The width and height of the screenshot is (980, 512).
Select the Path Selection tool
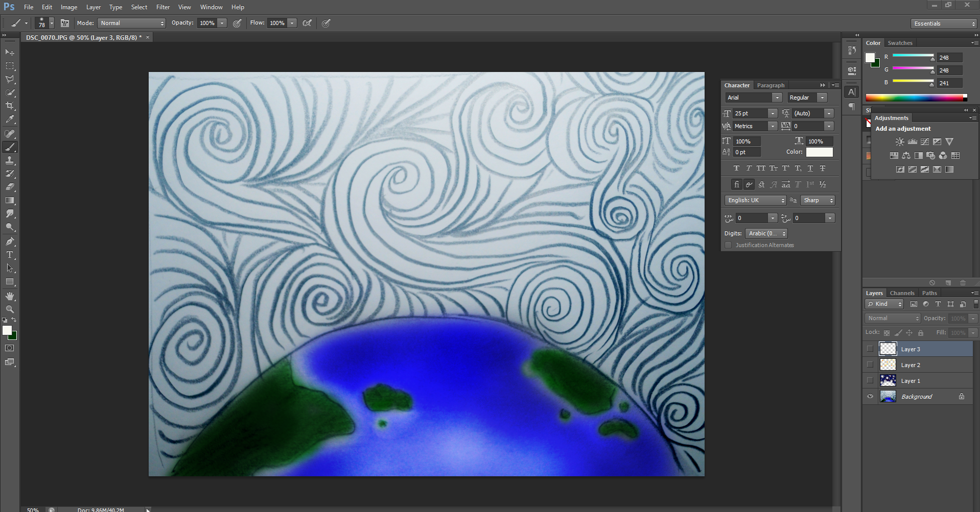[x=10, y=268]
